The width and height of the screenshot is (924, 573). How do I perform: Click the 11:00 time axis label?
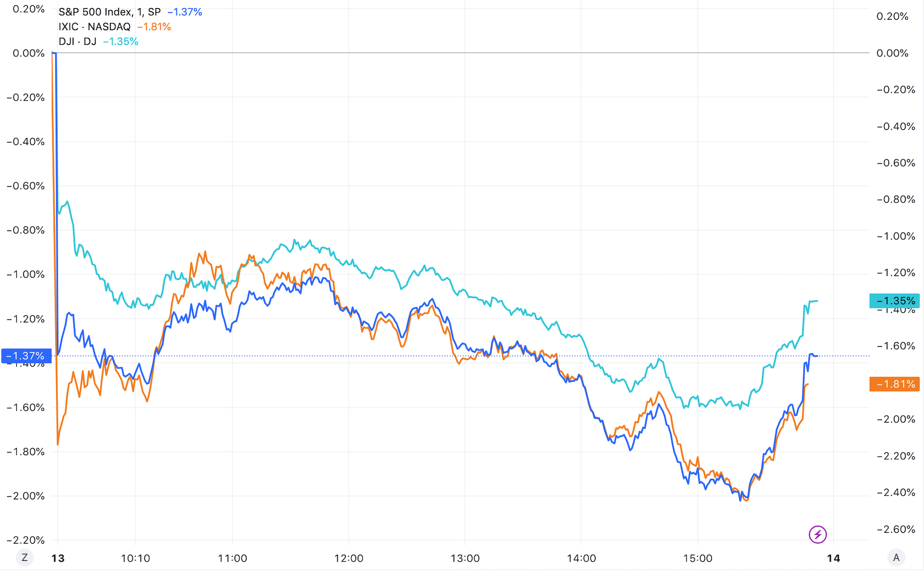pos(232,559)
